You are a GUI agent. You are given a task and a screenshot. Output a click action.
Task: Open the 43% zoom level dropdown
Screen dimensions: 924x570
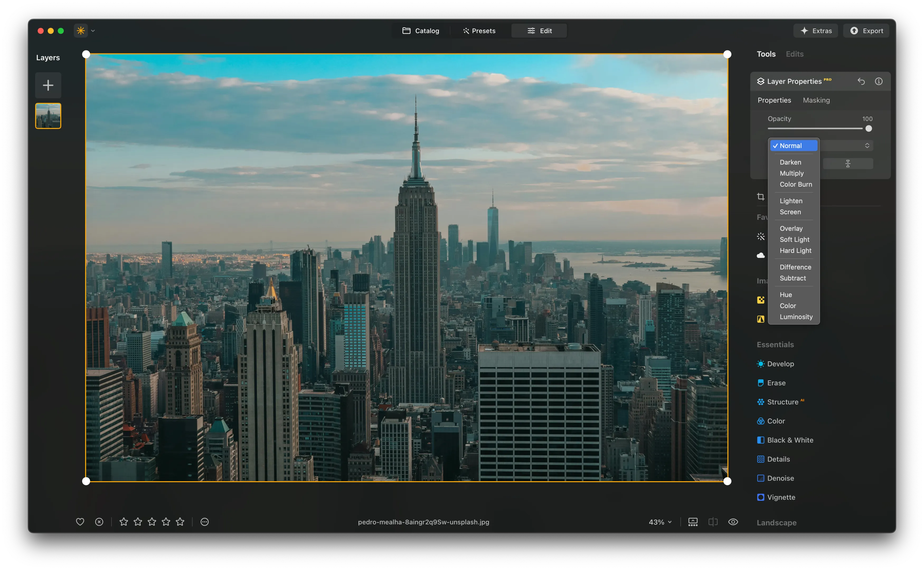click(660, 522)
